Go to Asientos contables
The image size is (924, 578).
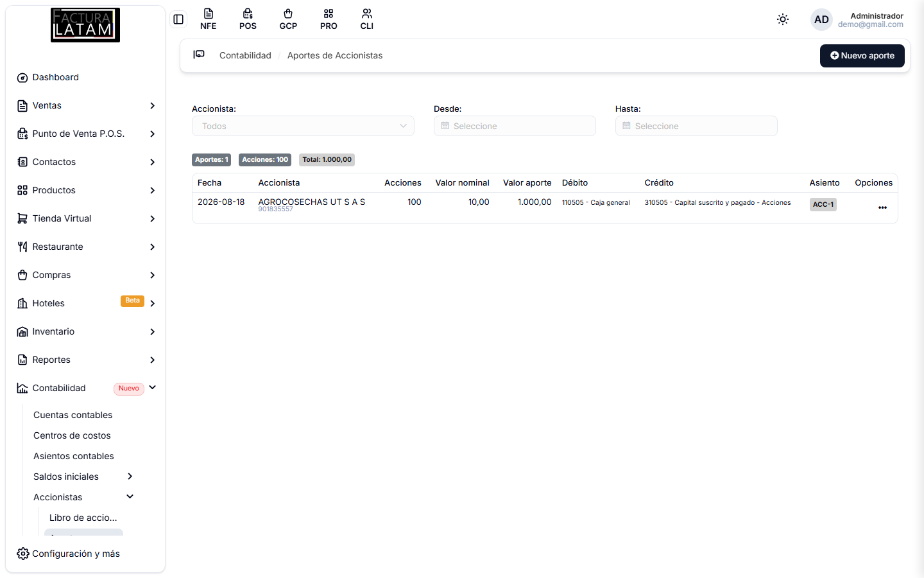(x=74, y=456)
